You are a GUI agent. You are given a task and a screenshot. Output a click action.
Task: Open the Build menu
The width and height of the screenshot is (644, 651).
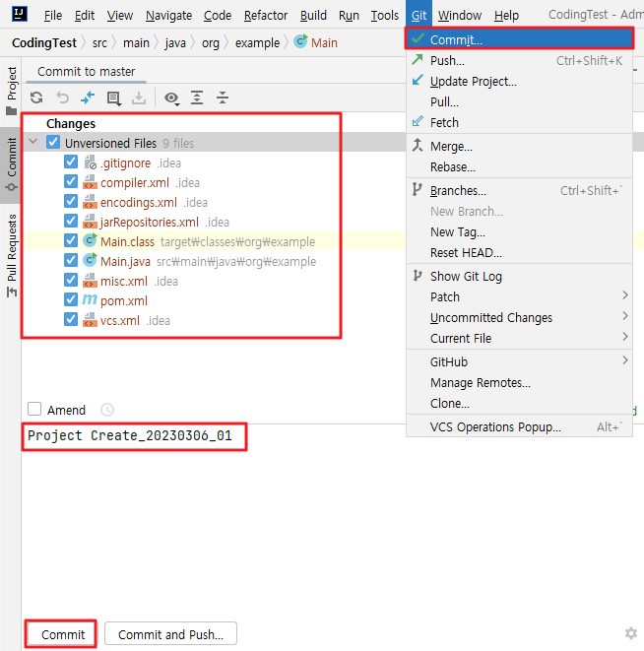pos(313,16)
